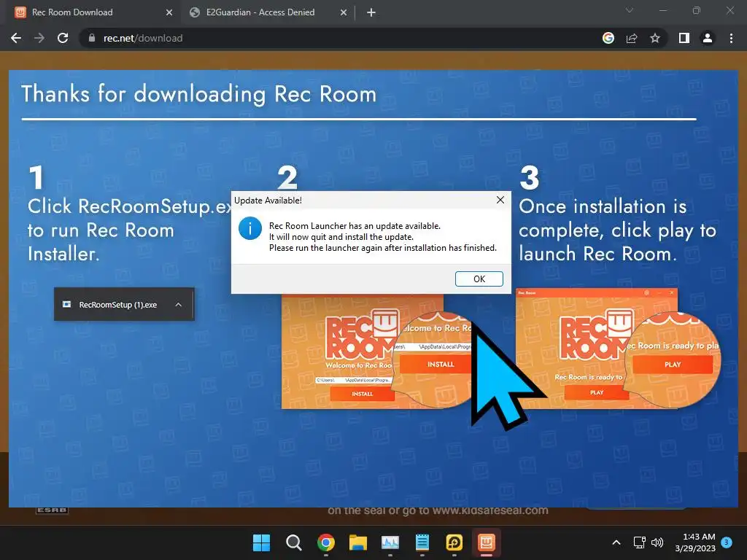
Task: Open the tab search dropdown arrow
Action: point(630,10)
